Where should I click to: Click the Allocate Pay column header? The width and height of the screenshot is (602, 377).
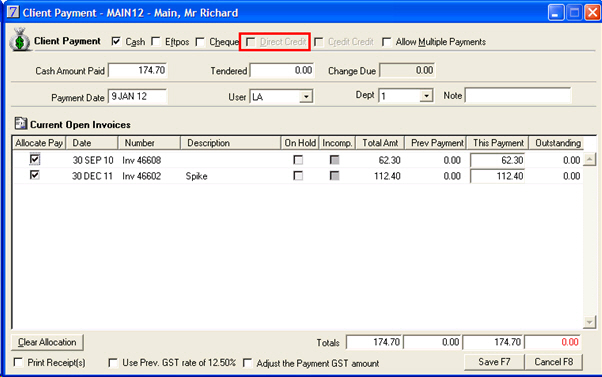coord(39,143)
